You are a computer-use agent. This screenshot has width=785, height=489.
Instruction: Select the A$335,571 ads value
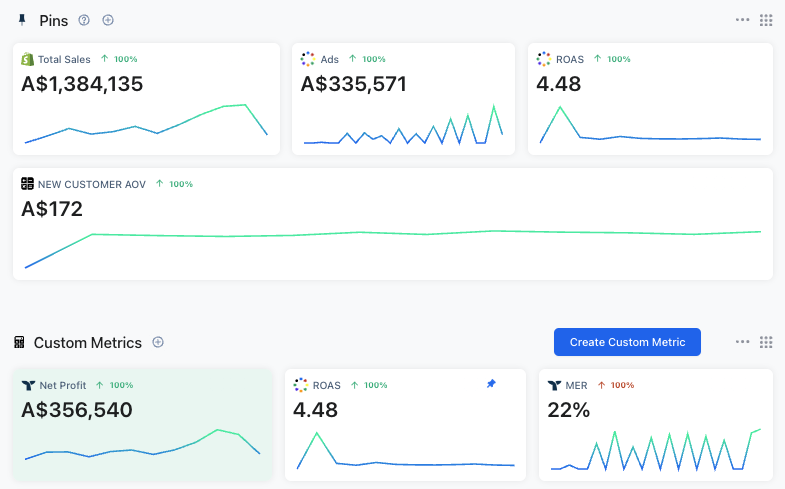click(353, 84)
